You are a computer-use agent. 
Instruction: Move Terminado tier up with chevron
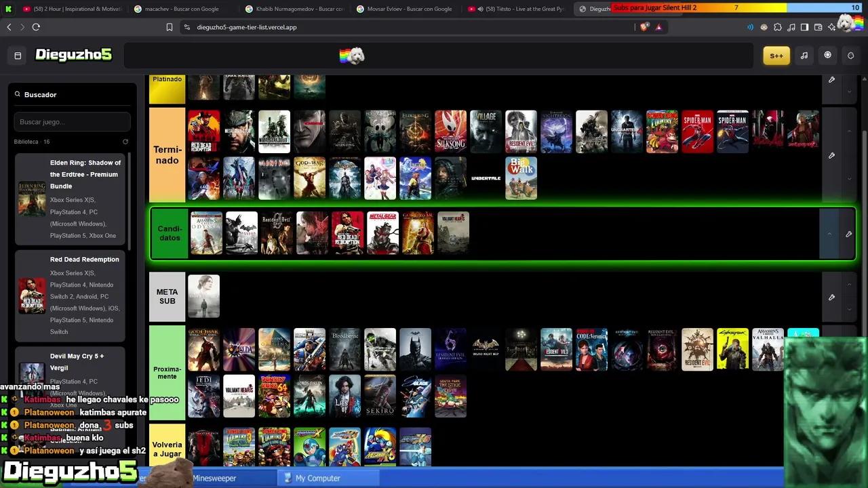pos(850,131)
